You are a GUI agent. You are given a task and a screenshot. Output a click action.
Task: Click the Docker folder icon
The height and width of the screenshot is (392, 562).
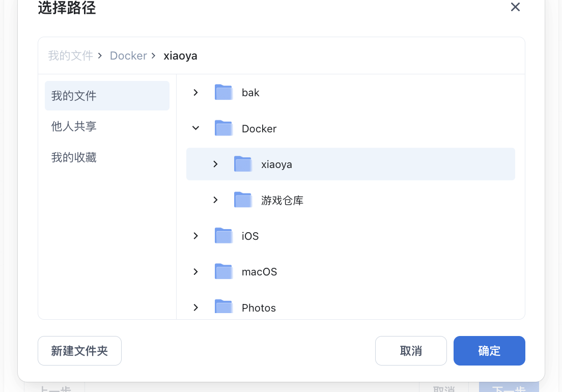[223, 128]
